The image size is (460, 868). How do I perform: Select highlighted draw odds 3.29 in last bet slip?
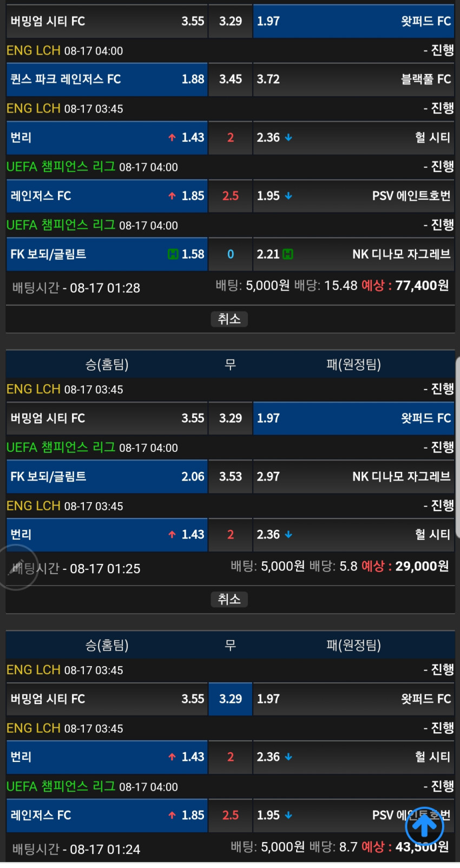(x=231, y=699)
